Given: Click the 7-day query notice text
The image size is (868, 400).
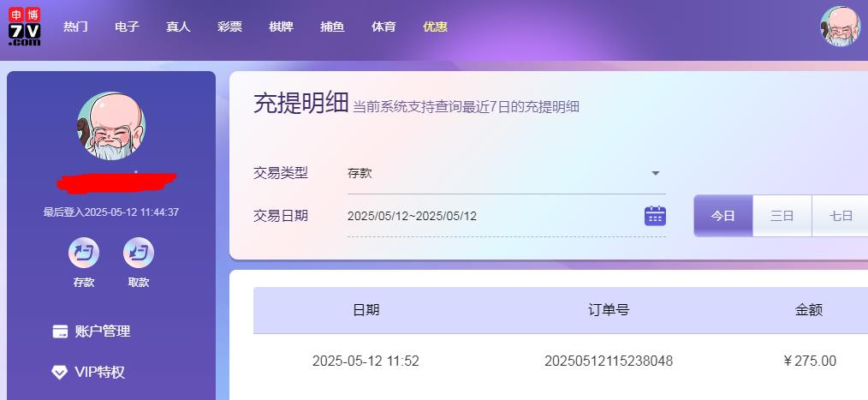Looking at the screenshot, I should (467, 107).
